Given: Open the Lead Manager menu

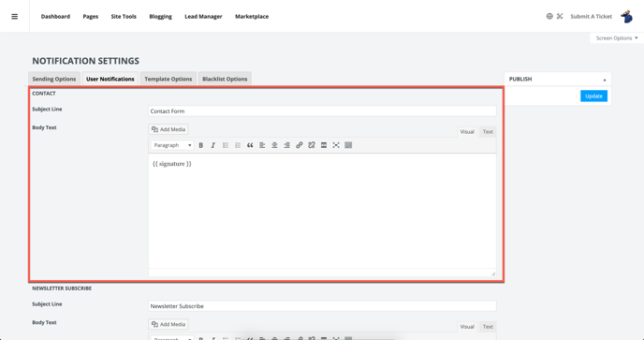Looking at the screenshot, I should click(203, 17).
